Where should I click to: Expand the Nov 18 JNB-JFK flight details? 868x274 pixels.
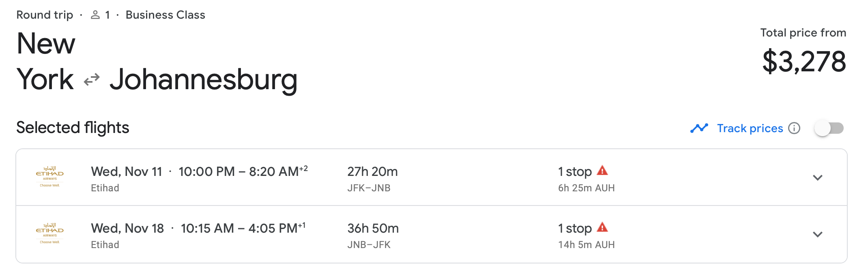pos(819,234)
